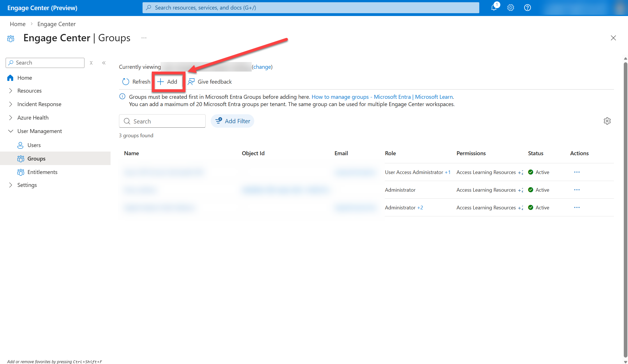Click the Give feedback button
Image resolution: width=628 pixels, height=364 pixels.
point(210,82)
